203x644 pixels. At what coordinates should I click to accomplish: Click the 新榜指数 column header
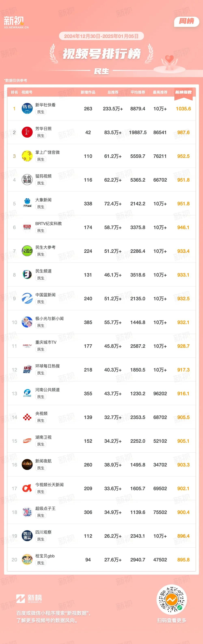(x=183, y=92)
